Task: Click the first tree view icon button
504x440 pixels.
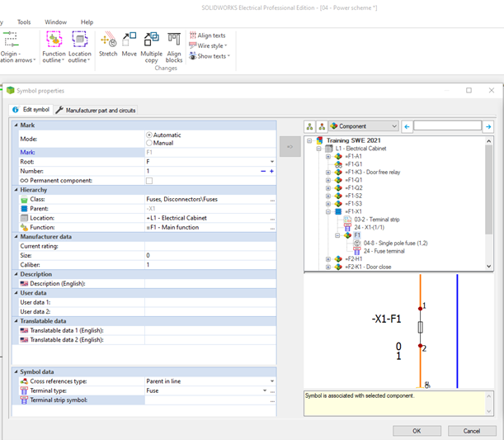Action: (x=310, y=127)
